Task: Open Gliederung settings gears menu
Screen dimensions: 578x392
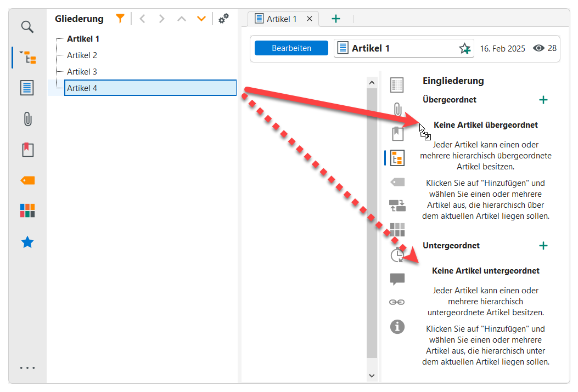Action: tap(223, 19)
